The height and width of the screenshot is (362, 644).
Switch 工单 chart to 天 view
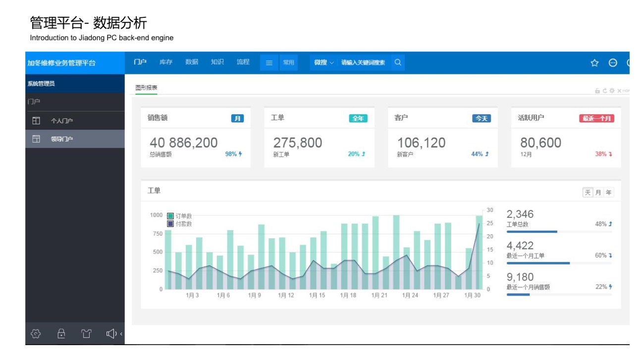(588, 193)
